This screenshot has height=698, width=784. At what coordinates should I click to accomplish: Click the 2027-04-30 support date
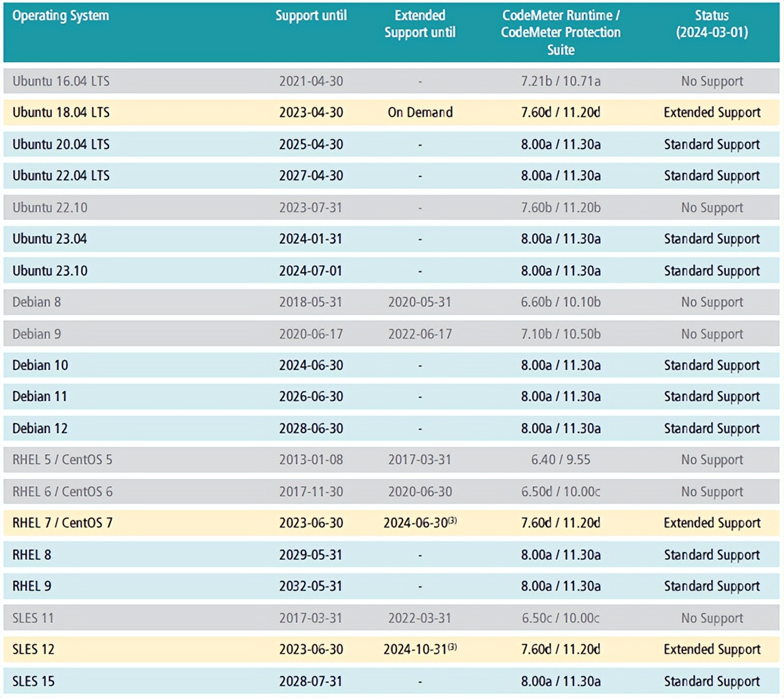click(x=311, y=176)
